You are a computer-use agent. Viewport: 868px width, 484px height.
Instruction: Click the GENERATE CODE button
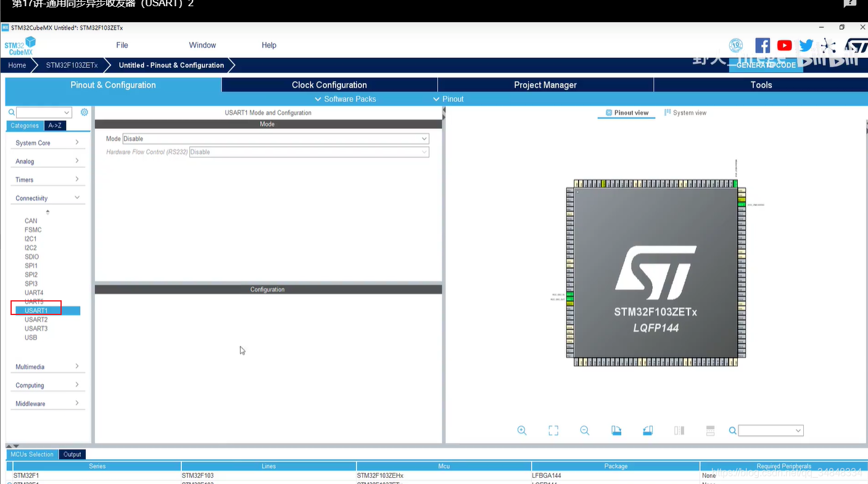point(766,65)
